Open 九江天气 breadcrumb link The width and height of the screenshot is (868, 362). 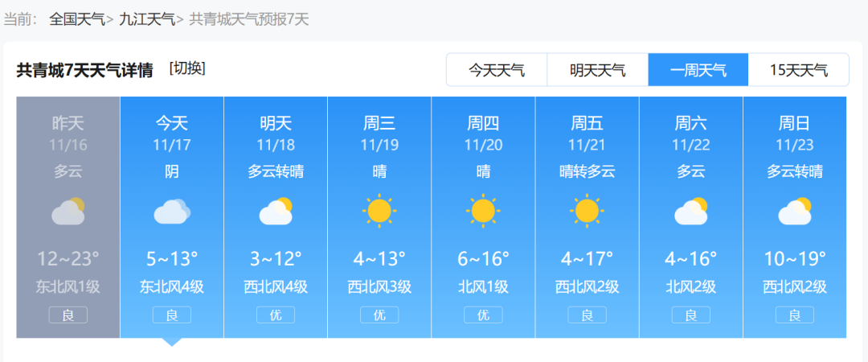coord(147,19)
